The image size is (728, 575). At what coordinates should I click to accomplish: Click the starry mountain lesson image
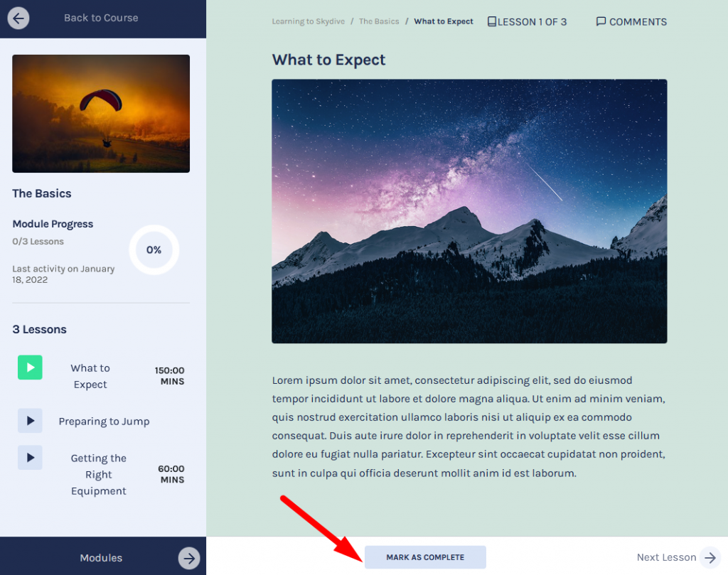coord(469,211)
